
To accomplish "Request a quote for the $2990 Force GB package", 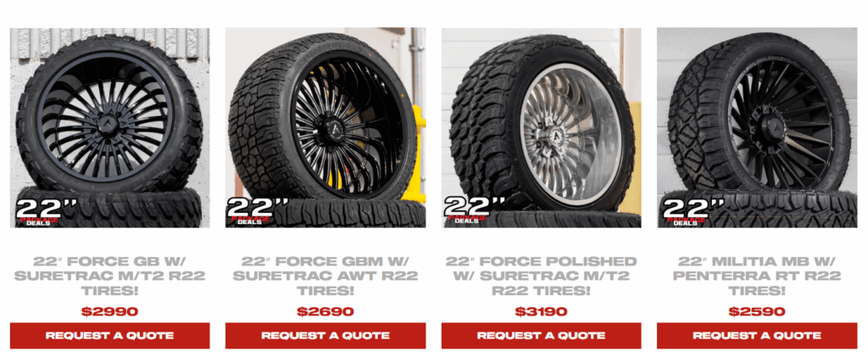I will (109, 335).
